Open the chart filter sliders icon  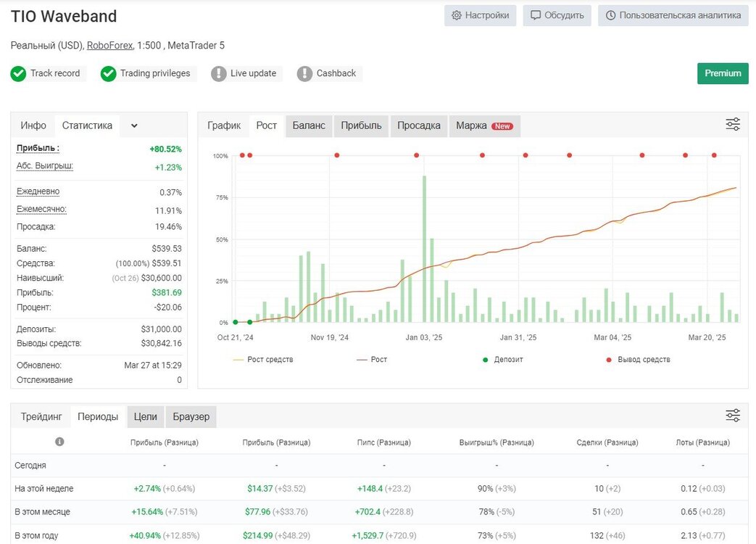click(x=733, y=125)
